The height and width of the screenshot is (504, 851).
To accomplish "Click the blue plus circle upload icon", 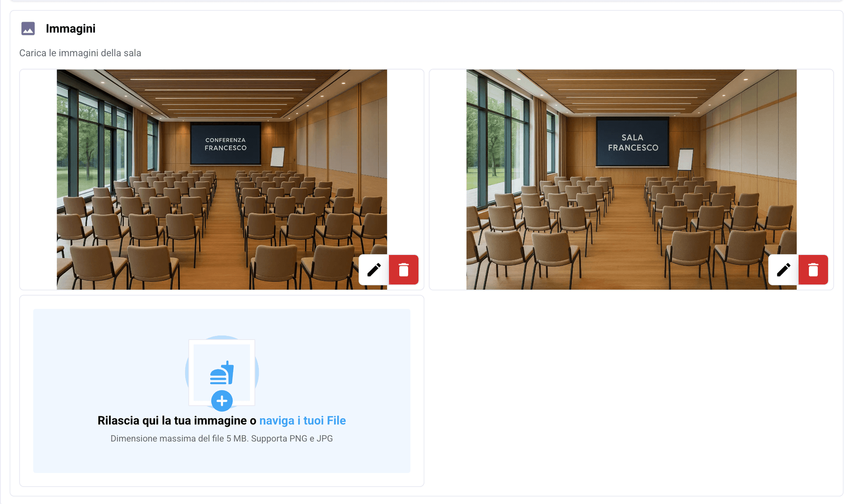I will pos(222,401).
